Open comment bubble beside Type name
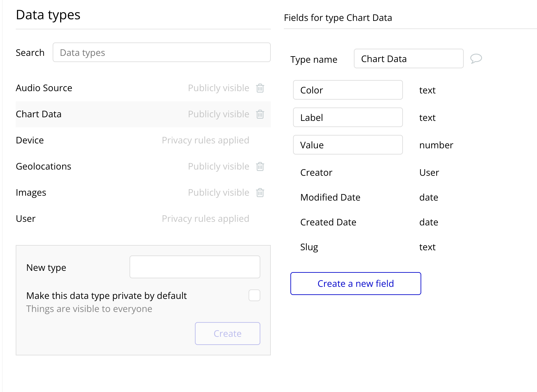 476,58
